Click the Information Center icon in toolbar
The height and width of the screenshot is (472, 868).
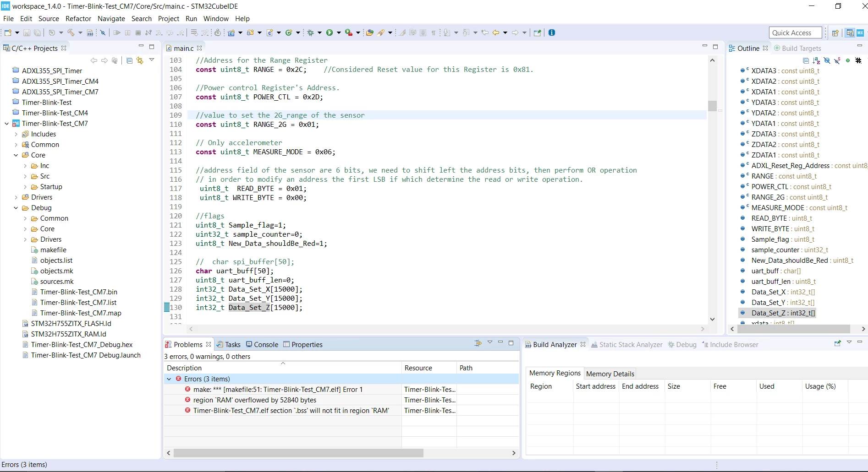[x=552, y=33]
